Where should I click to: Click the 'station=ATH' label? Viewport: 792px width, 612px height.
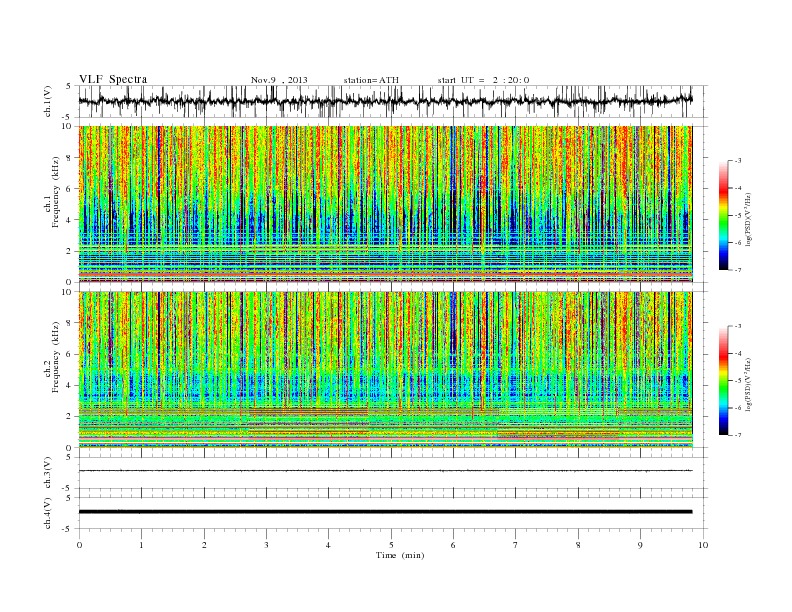371,80
